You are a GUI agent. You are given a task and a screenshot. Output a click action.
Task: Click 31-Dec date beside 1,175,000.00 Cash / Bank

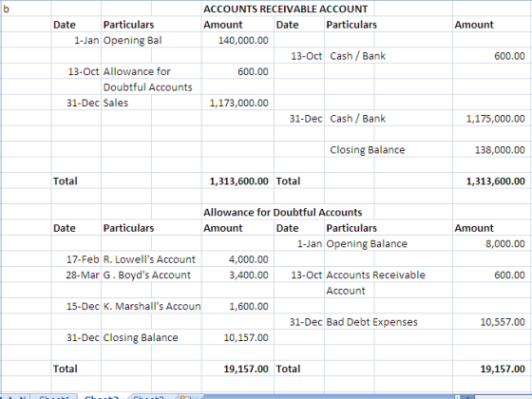coord(306,119)
